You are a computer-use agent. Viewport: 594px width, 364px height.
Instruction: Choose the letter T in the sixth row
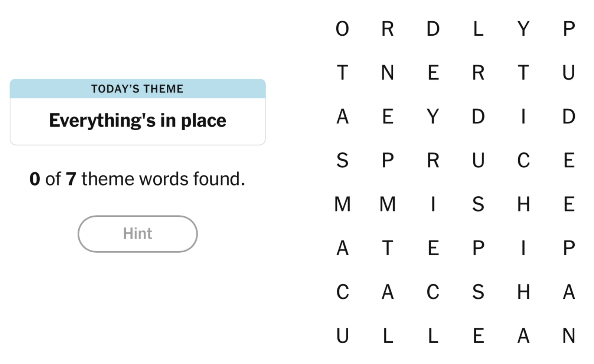click(x=388, y=248)
